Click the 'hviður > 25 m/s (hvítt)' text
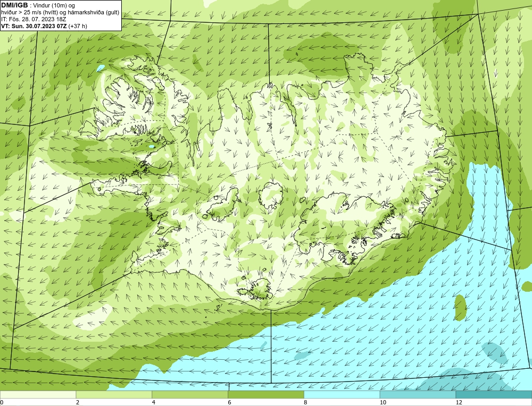The width and height of the screenshot is (532, 406). [29, 13]
